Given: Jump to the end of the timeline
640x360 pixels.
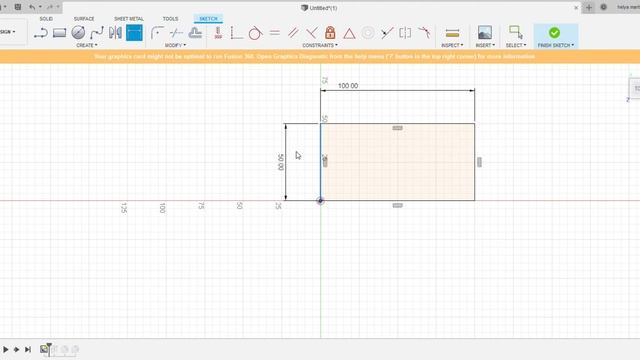Looking at the screenshot, I should pyautogui.click(x=28, y=349).
